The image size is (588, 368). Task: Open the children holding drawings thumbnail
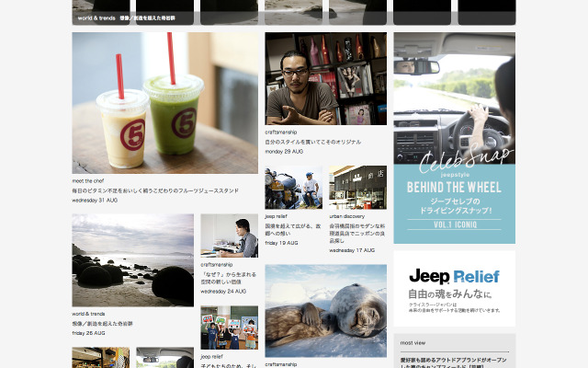pos(229,328)
